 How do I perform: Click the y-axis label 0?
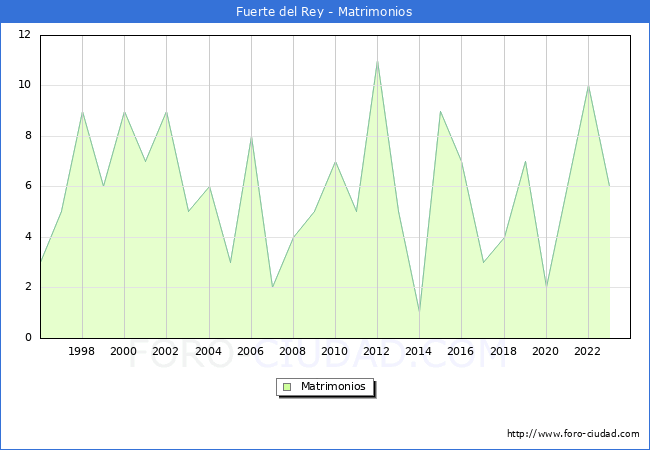[28, 338]
